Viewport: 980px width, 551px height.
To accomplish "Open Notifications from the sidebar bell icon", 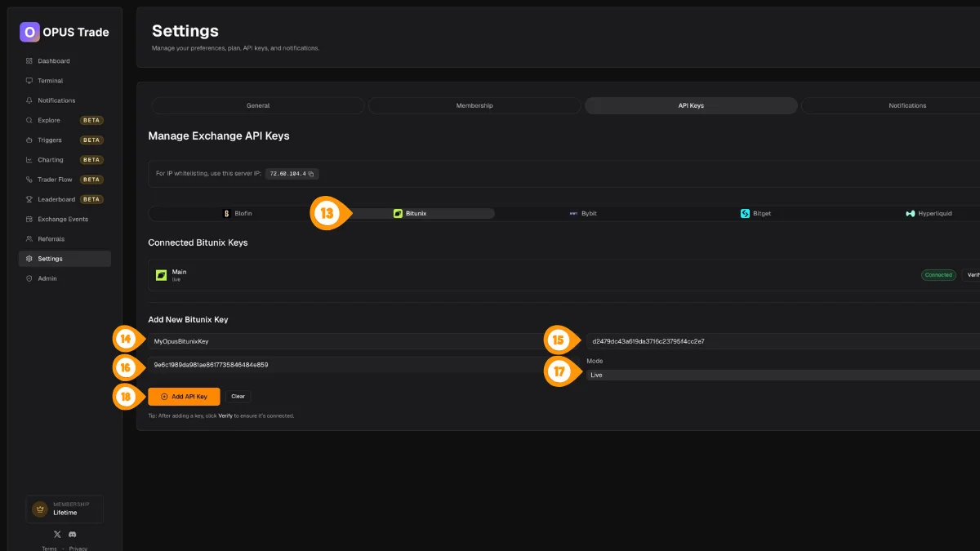I will tap(29, 100).
